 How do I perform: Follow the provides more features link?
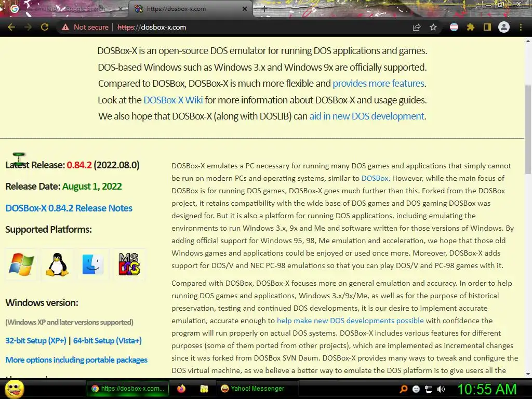coord(378,84)
